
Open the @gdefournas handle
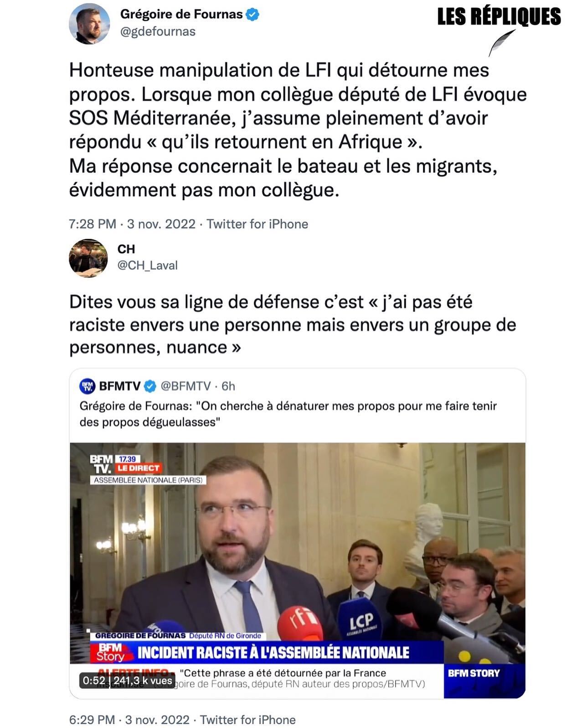coord(158,31)
